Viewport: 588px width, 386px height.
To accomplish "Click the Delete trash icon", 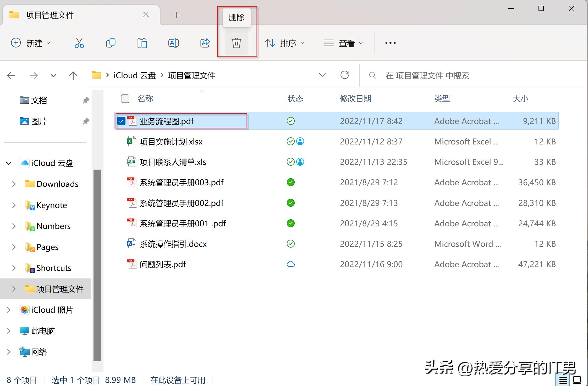I will pyautogui.click(x=236, y=43).
